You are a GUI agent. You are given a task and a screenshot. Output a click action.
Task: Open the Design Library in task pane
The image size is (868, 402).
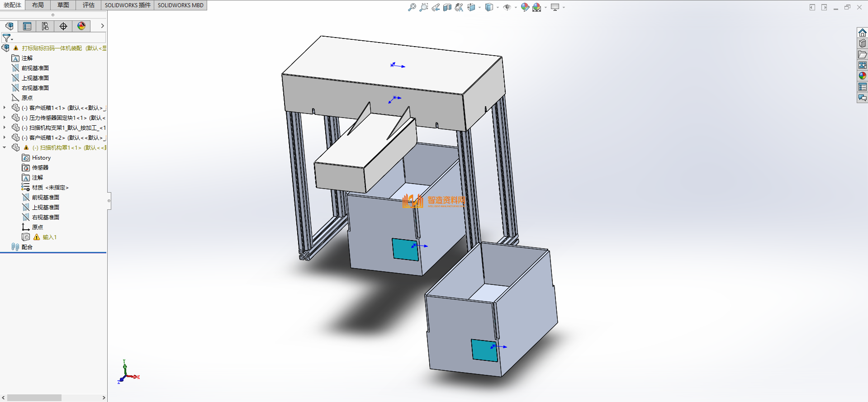(x=862, y=43)
